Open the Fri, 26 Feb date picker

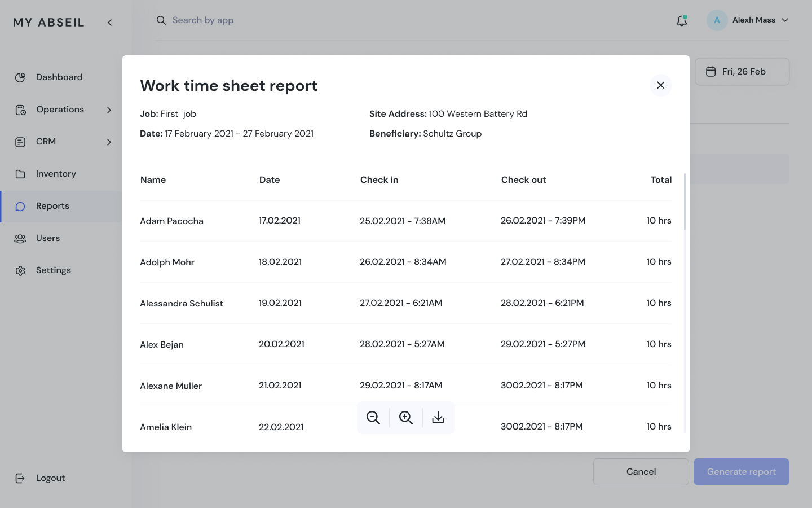click(x=742, y=72)
